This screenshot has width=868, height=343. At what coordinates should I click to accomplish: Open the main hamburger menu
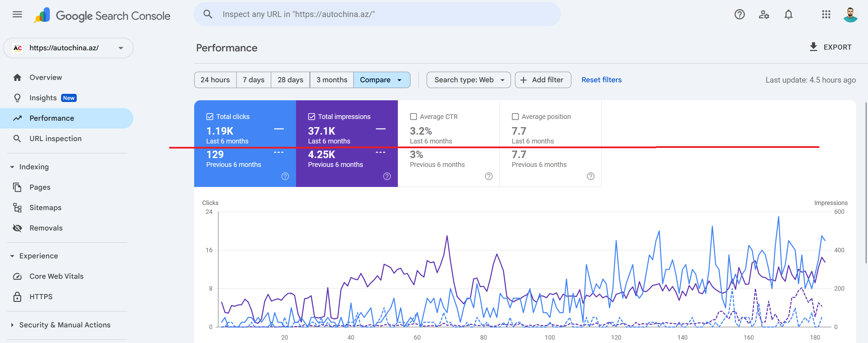pyautogui.click(x=17, y=14)
